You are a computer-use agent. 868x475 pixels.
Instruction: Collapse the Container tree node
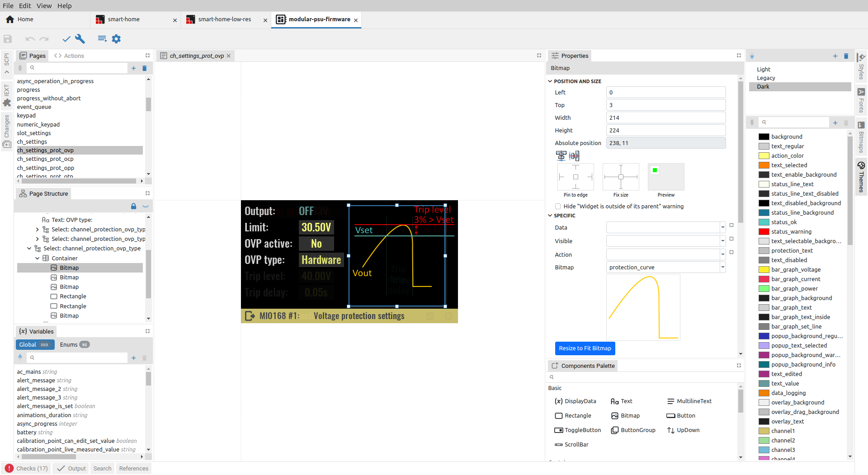[38, 259]
